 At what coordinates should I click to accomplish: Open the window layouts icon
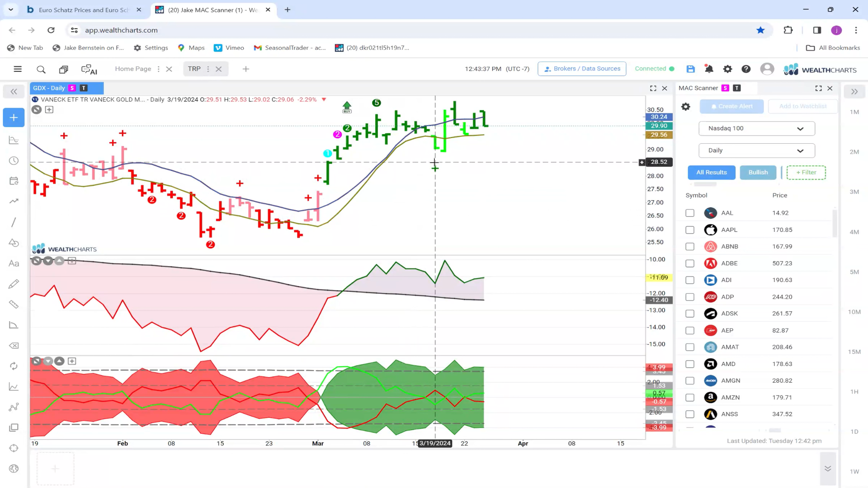coord(64,69)
